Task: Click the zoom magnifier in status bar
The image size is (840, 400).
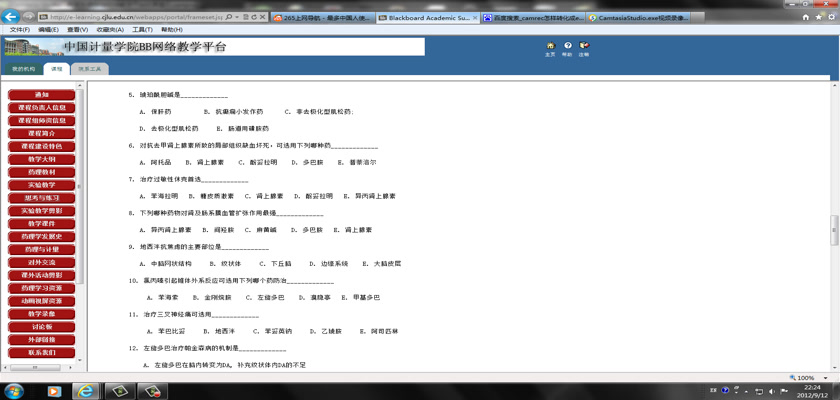Action: [x=793, y=378]
